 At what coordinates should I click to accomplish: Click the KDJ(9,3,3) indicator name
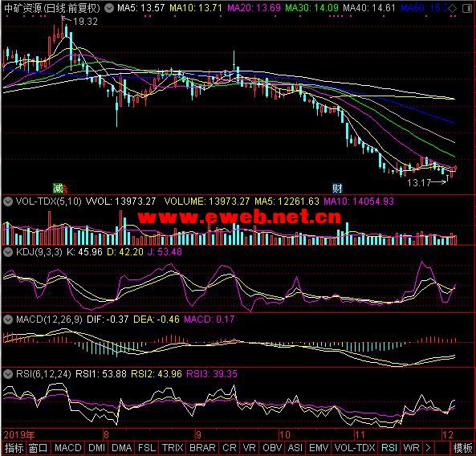[x=39, y=251]
